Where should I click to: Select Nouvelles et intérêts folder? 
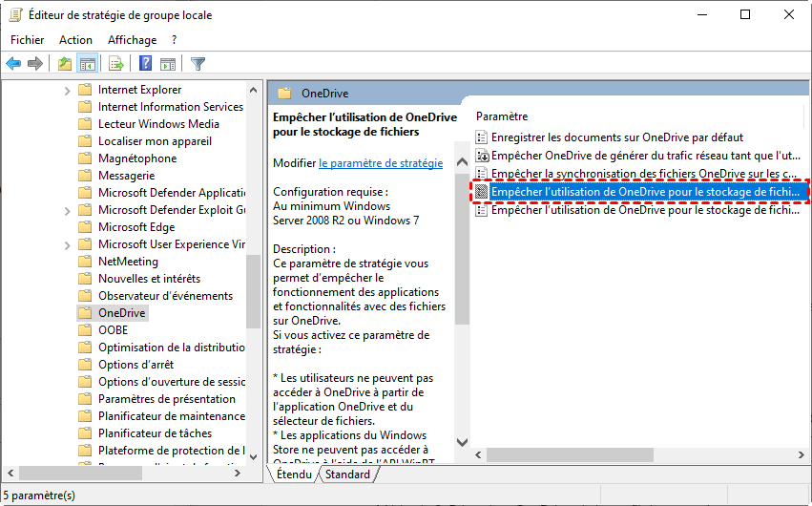149,279
